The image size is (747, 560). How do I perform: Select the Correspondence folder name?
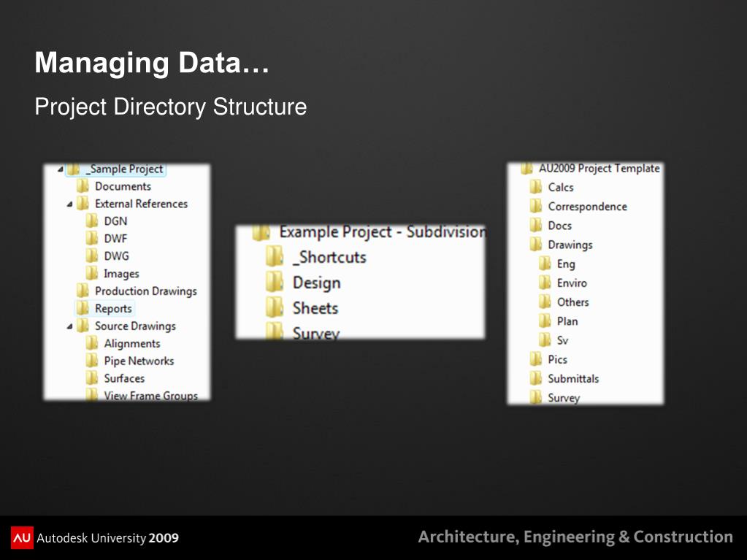tap(587, 207)
